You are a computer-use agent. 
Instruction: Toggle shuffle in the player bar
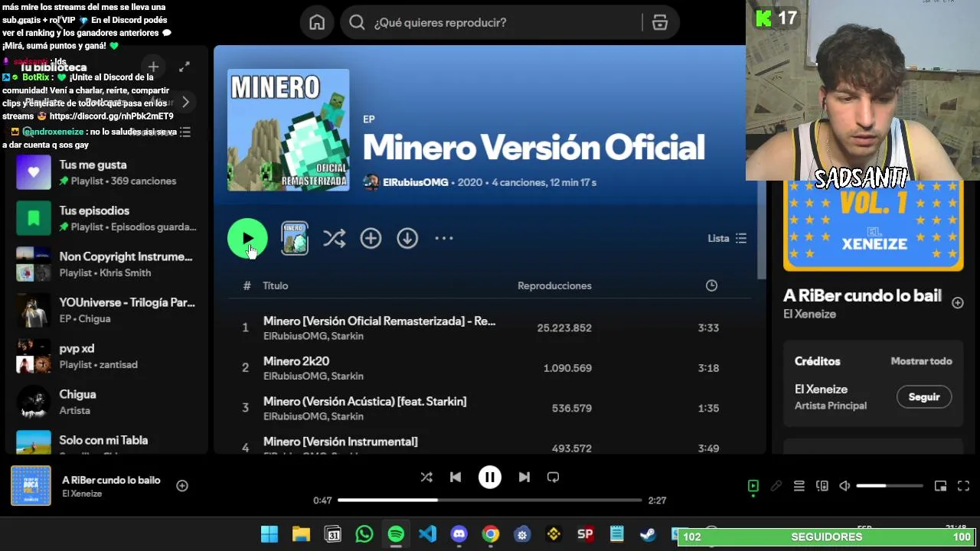pos(426,477)
